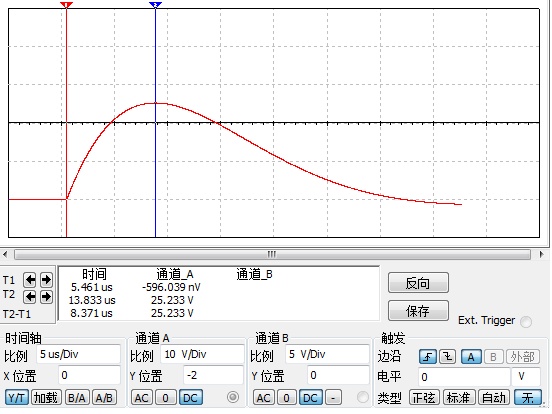Viewport: 552px width, 414px height.
Task: Shift cursor T2 left arrow button
Action: coord(30,297)
